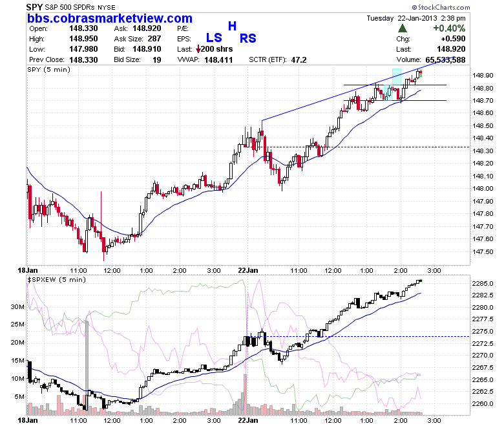Click the 'LS' left shoulder annotation
Viewport: 504px width, 426px height.
214,38
